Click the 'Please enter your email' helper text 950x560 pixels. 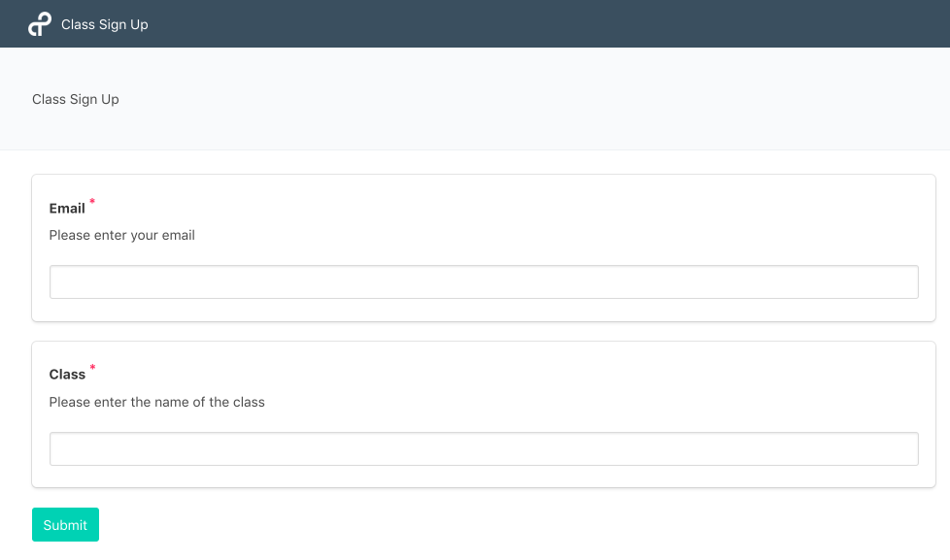coord(121,235)
